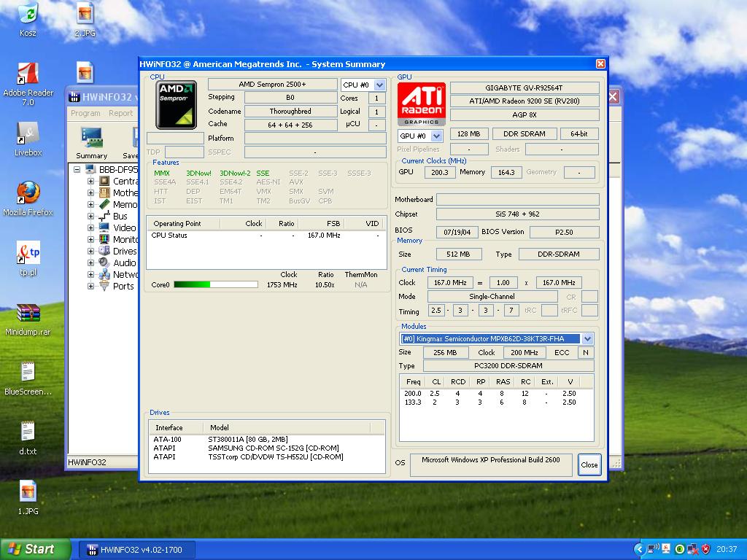Expand the Bus tree node
The width and height of the screenshot is (747, 560).
coord(90,216)
